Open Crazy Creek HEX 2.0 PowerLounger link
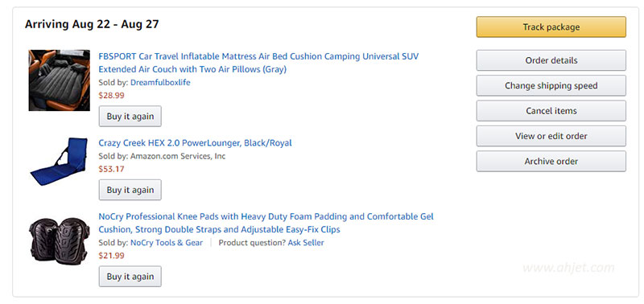 195,143
